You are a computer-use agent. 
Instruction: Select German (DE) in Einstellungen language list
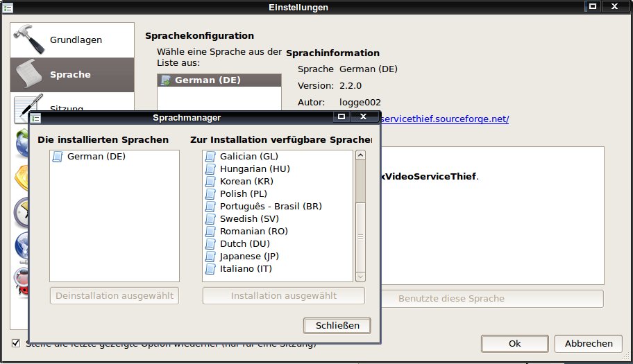pos(219,80)
